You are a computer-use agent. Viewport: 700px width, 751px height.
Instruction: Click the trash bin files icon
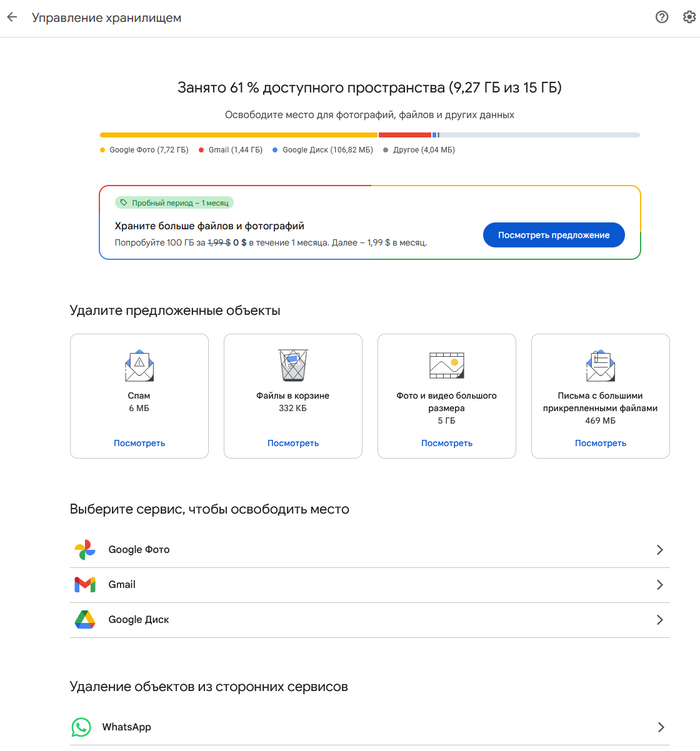293,365
